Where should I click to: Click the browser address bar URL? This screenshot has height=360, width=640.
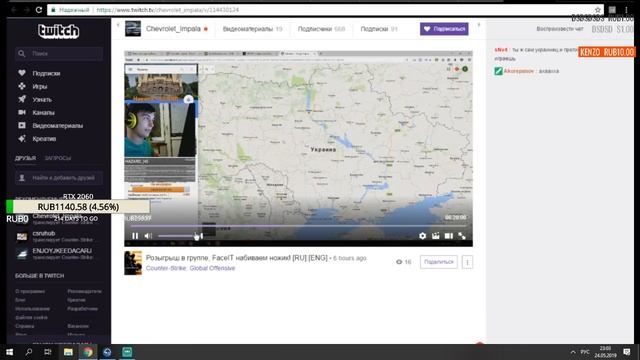point(168,10)
